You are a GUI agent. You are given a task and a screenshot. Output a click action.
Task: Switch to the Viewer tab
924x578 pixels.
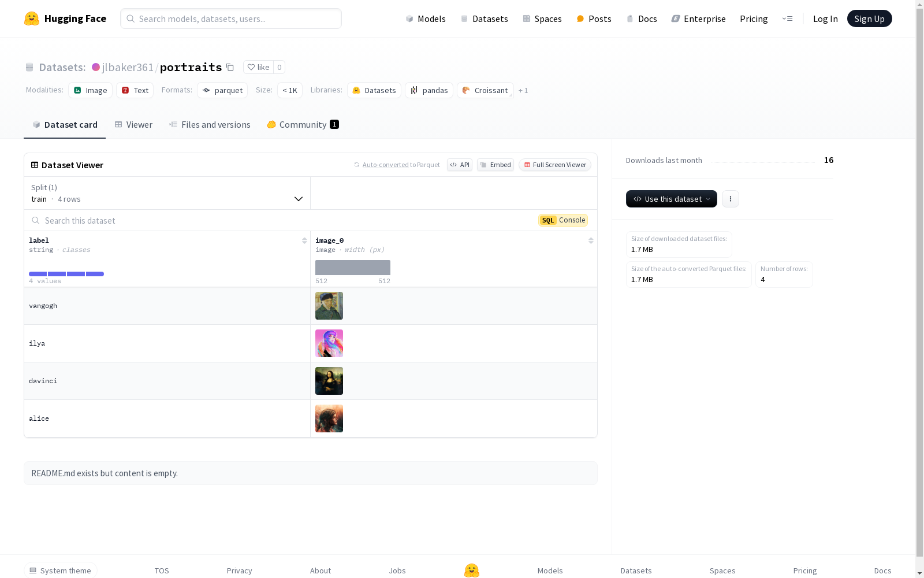133,124
